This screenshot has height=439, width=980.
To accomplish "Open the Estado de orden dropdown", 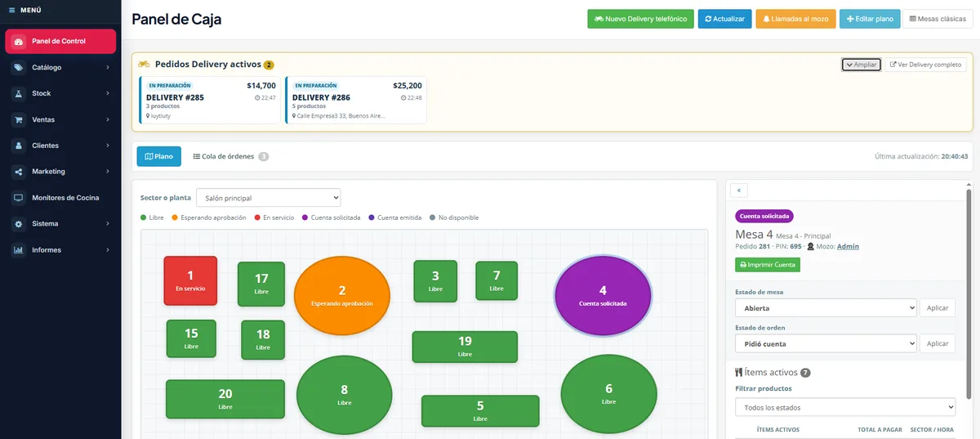I will point(826,344).
